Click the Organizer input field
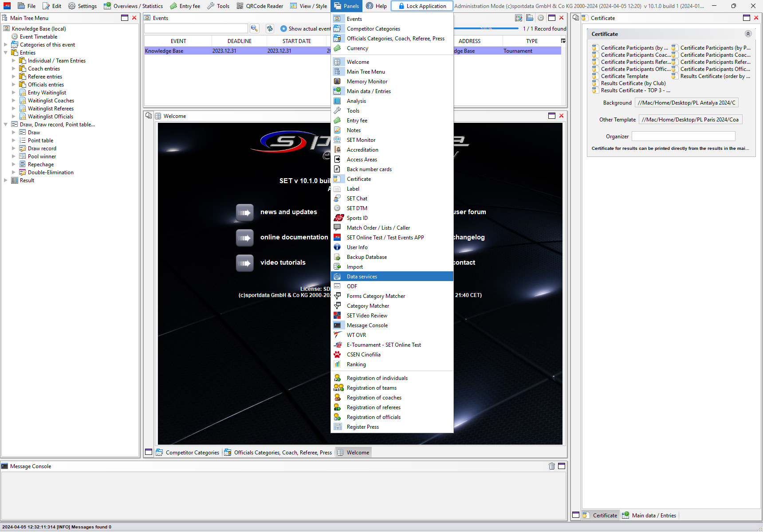The height and width of the screenshot is (532, 763). pos(683,136)
